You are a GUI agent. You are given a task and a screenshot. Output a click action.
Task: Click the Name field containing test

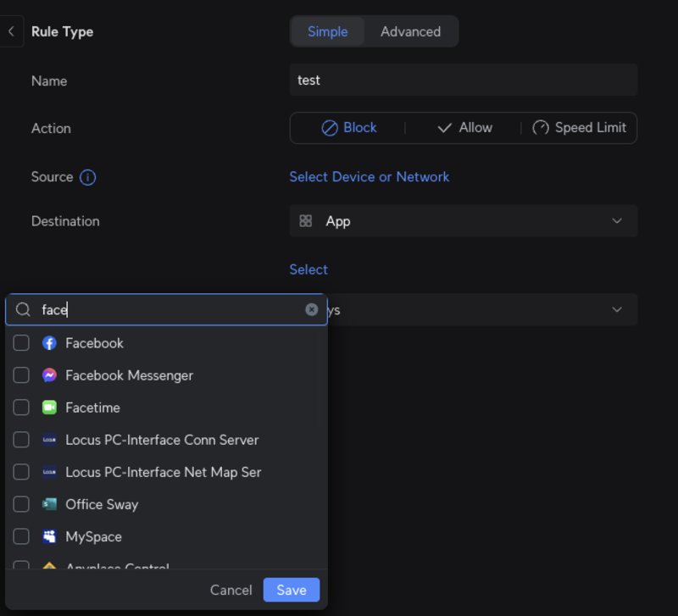coord(463,80)
